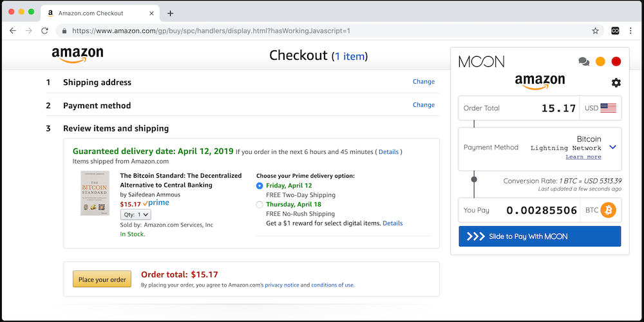The width and height of the screenshot is (644, 322).
Task: Bookmark this page with the star icon
Action: click(x=595, y=30)
